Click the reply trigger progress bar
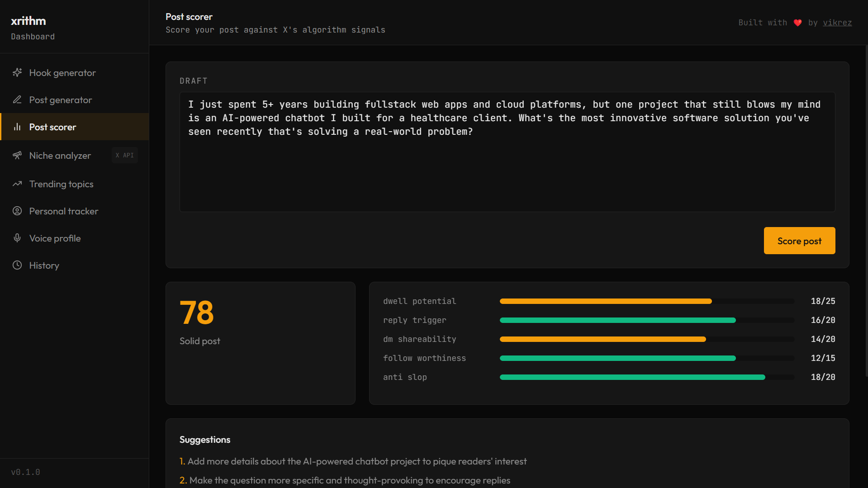Screen dimensions: 868x488 coord(647,320)
